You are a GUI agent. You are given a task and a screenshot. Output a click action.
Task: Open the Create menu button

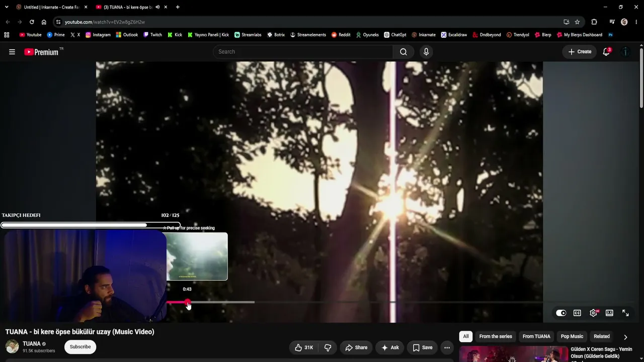[580, 52]
